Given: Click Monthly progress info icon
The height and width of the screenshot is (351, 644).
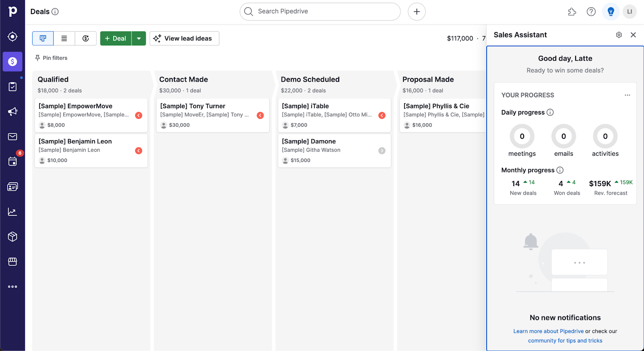Looking at the screenshot, I should pyautogui.click(x=560, y=170).
